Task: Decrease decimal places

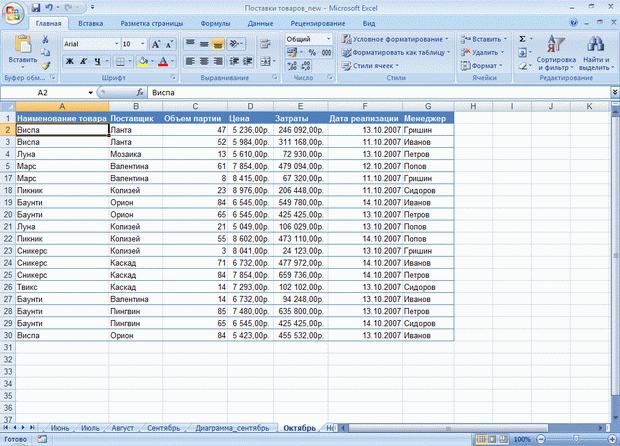Action: 306,66
